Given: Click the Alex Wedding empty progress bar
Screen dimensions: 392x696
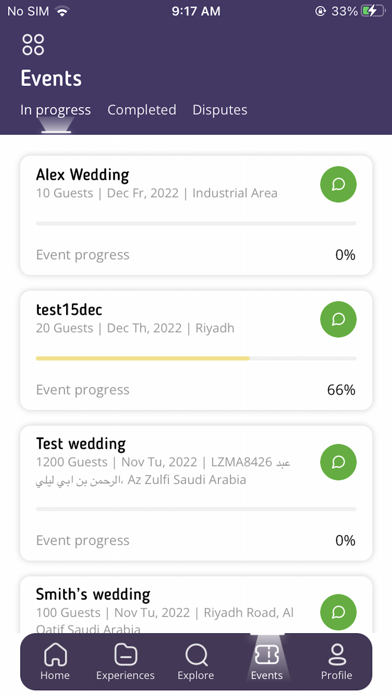Looking at the screenshot, I should (196, 223).
